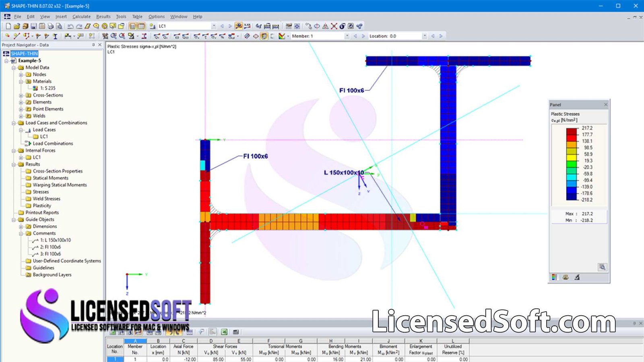The height and width of the screenshot is (362, 644).
Task: Select the Plasticity results tree item
Action: click(42, 206)
